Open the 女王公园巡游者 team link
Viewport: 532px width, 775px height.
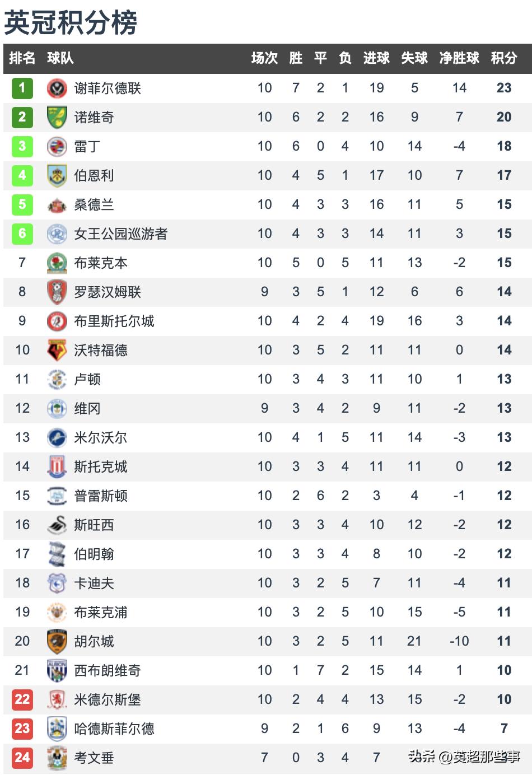[x=121, y=234]
